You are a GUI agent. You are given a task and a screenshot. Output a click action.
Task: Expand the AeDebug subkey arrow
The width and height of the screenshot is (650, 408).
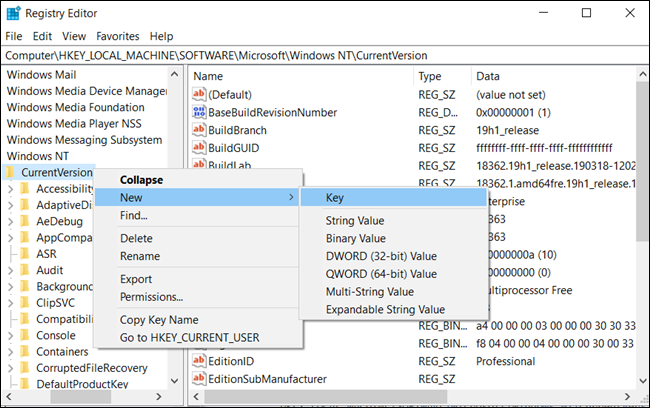tap(11, 221)
